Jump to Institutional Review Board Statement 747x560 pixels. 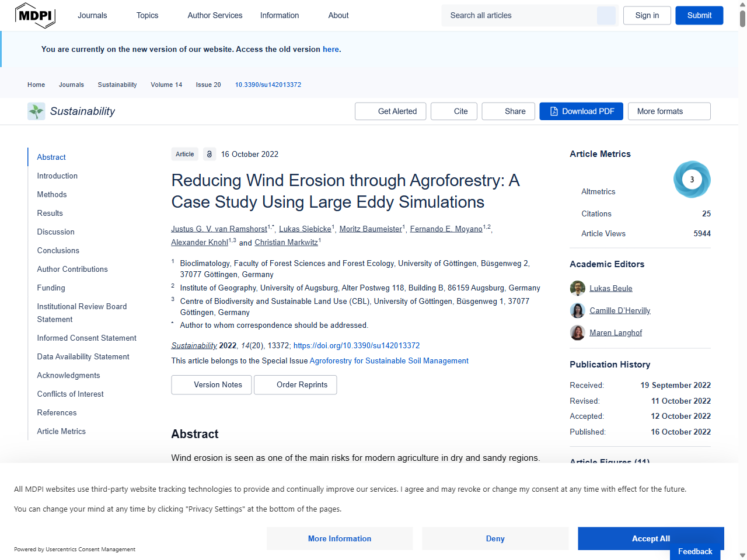coord(82,313)
